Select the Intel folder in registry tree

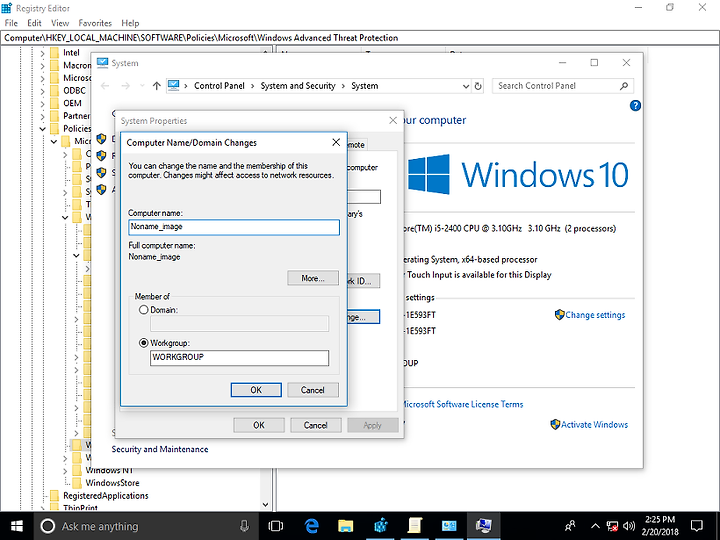(x=71, y=53)
